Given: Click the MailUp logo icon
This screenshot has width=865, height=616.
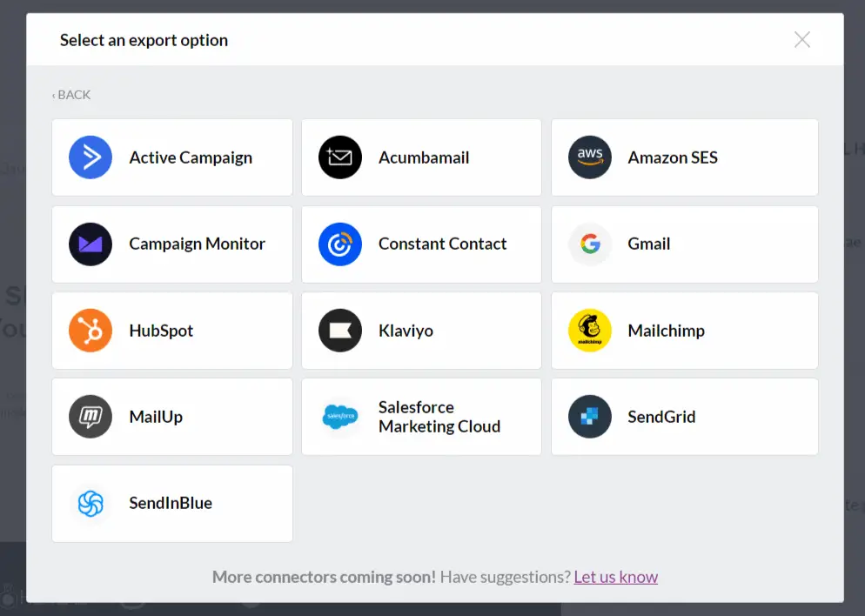Looking at the screenshot, I should pos(91,417).
